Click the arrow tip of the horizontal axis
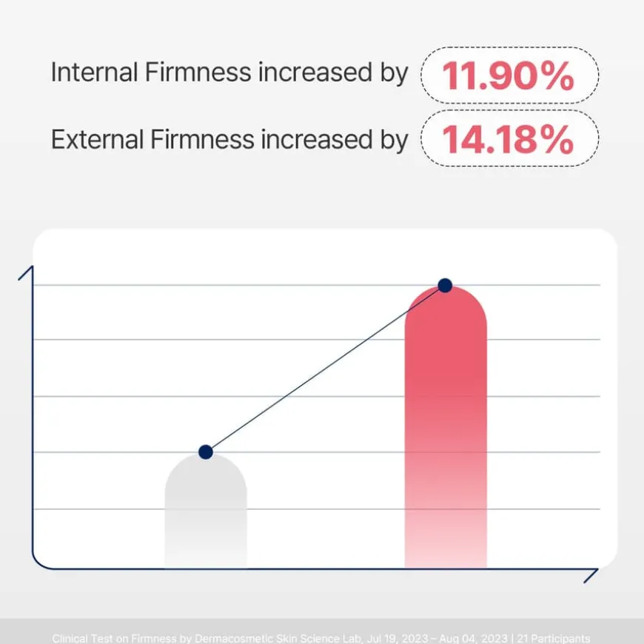The width and height of the screenshot is (644, 644). click(597, 570)
